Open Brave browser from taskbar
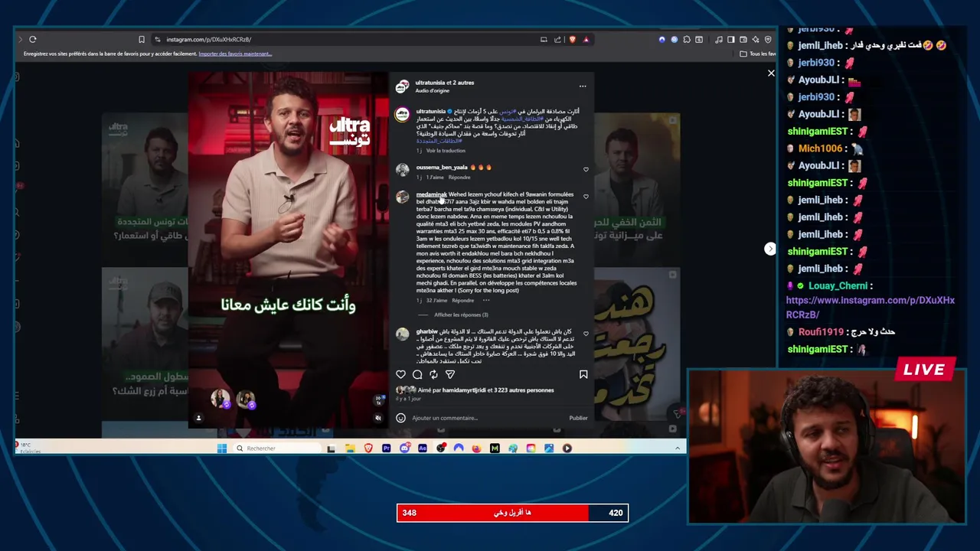The image size is (980, 551). click(x=368, y=448)
